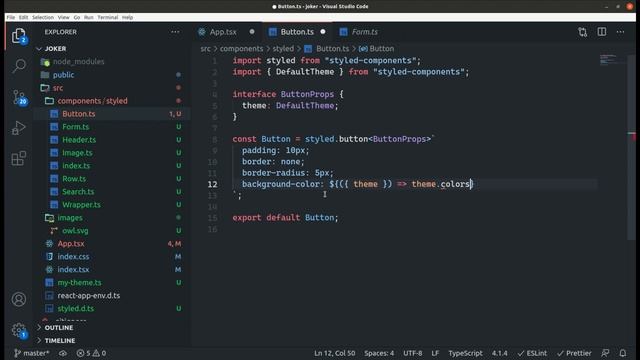Select language mode TypeScript
This screenshot has width=640, height=360.
tap(465, 353)
